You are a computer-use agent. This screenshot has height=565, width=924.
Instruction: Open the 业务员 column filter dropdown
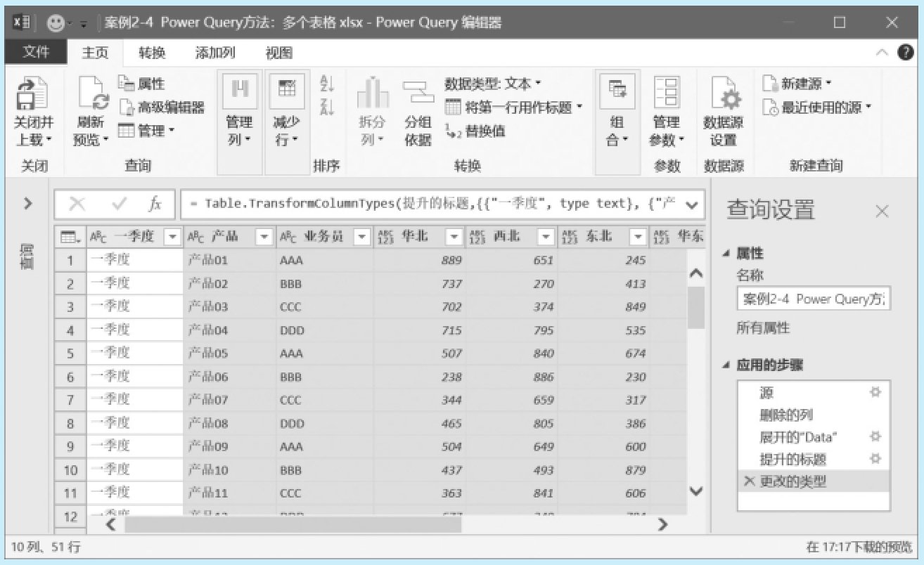[361, 237]
